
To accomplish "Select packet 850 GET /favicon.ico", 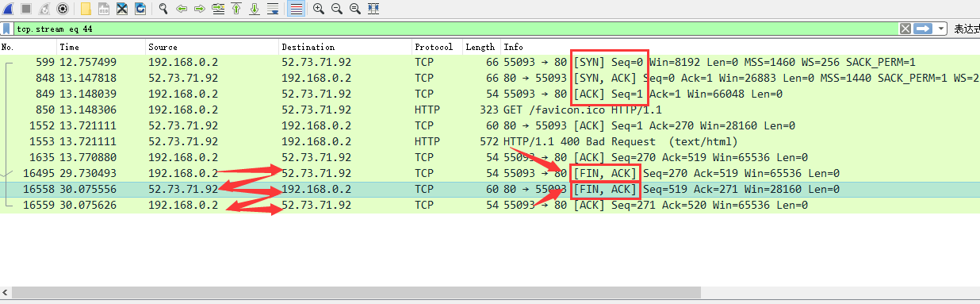I will (x=490, y=110).
